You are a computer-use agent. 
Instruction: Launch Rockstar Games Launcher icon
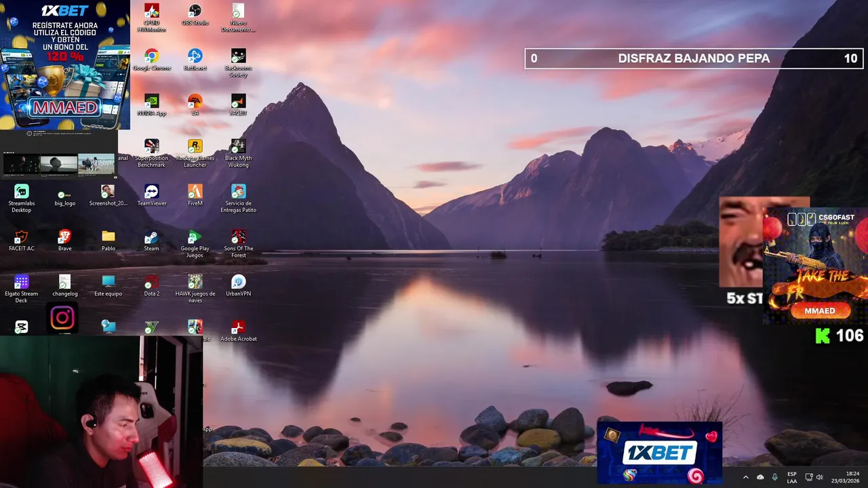pos(195,153)
